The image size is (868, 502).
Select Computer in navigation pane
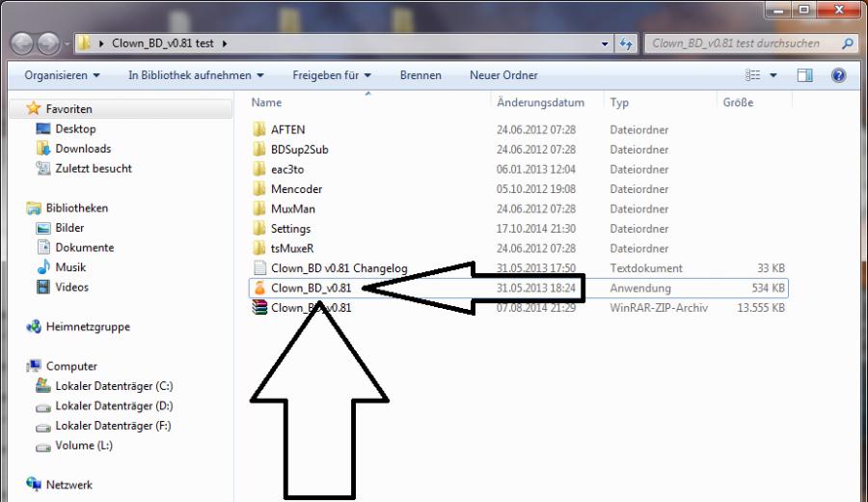click(x=71, y=366)
